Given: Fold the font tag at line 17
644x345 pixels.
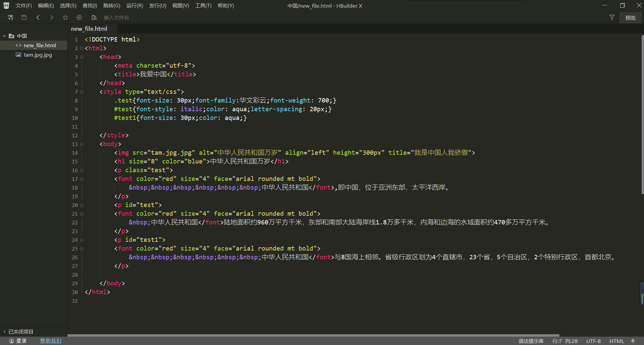Looking at the screenshot, I should [82, 179].
